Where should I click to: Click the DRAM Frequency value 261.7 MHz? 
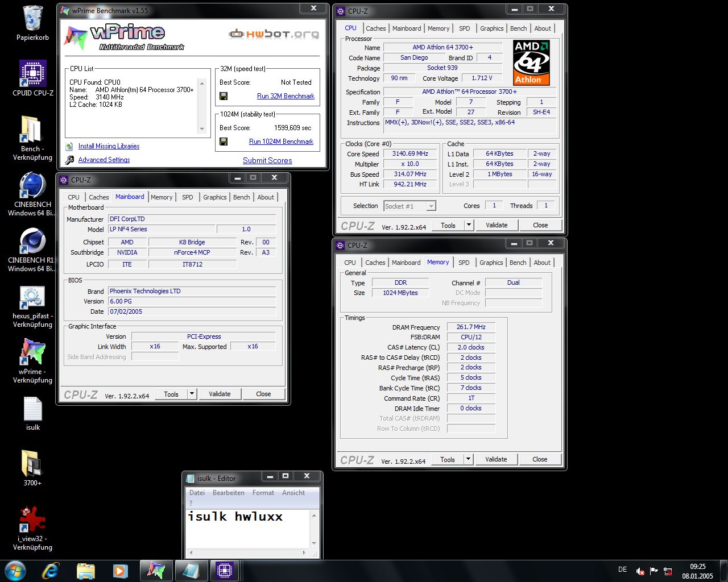coord(471,327)
